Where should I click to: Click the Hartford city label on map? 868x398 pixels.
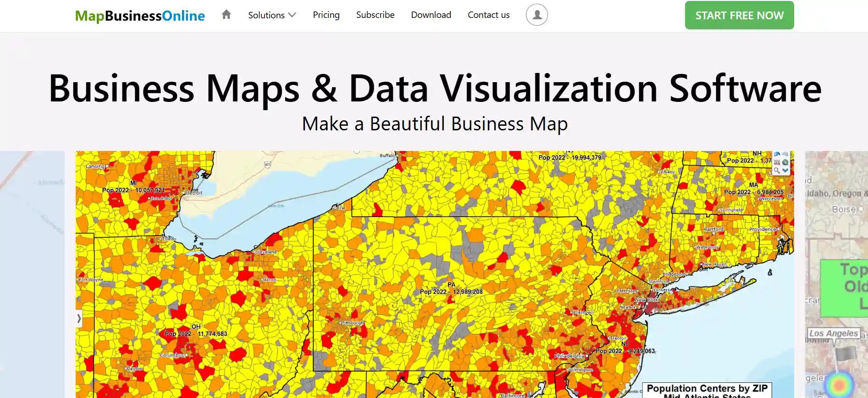click(713, 229)
